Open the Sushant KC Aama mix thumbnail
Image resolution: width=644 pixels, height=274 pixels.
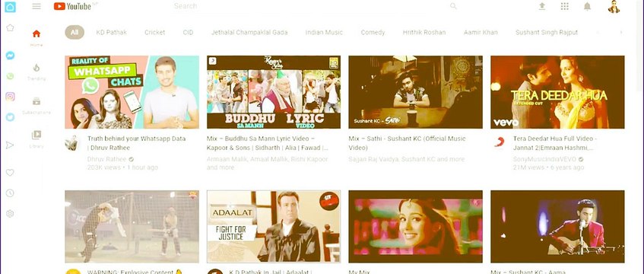[x=557, y=227]
